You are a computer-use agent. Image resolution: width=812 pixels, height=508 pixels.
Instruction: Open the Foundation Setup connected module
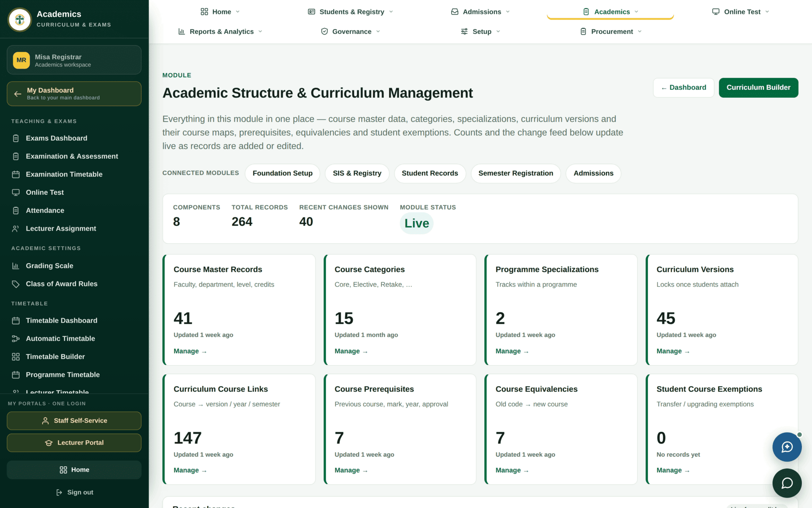(x=283, y=174)
